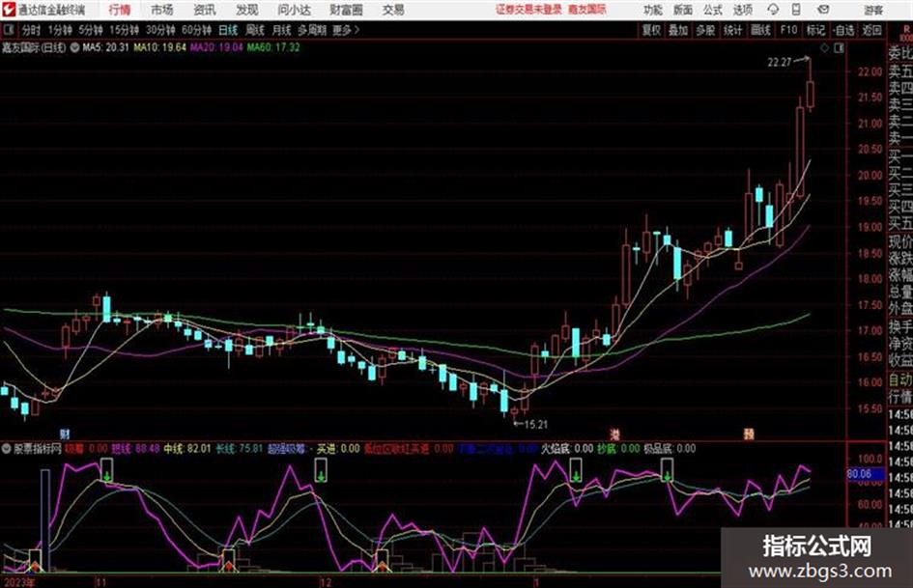Open the 财富圈 tab
Viewport: 913px width, 588px height.
pyautogui.click(x=346, y=10)
